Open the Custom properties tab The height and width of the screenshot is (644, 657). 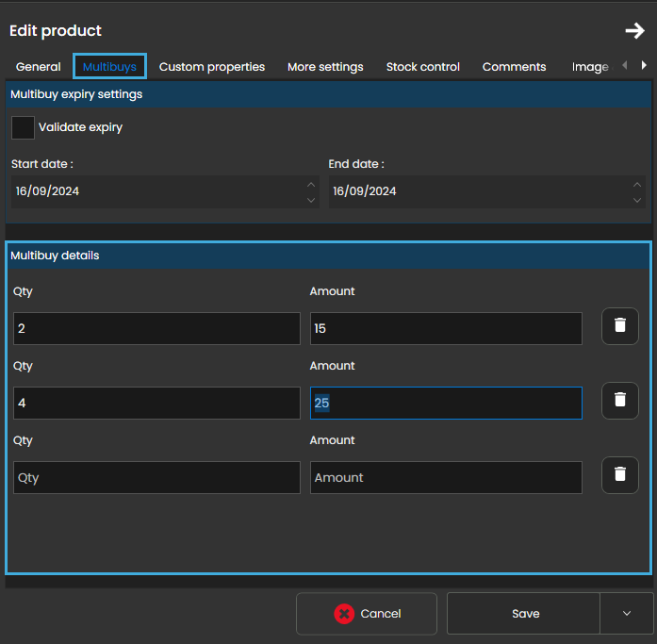(x=212, y=67)
